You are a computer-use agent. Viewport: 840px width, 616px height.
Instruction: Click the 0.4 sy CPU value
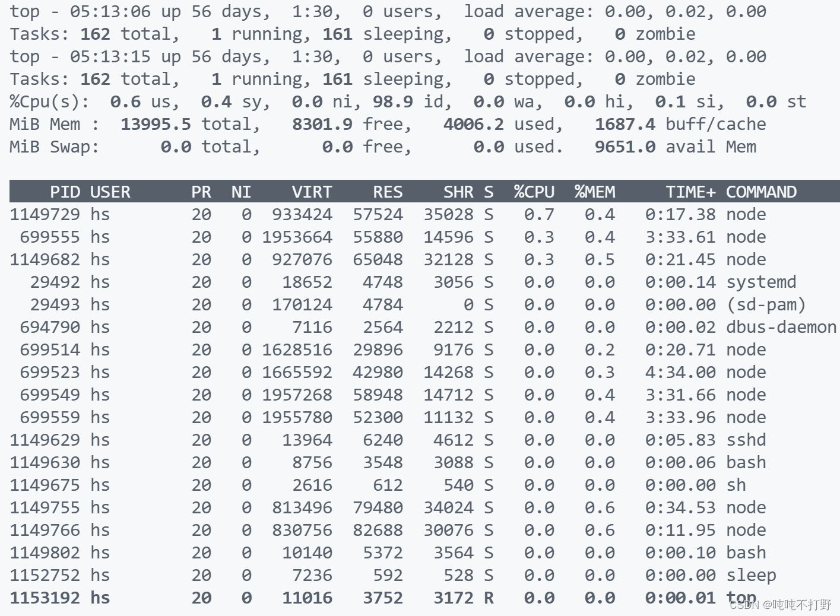tap(216, 101)
